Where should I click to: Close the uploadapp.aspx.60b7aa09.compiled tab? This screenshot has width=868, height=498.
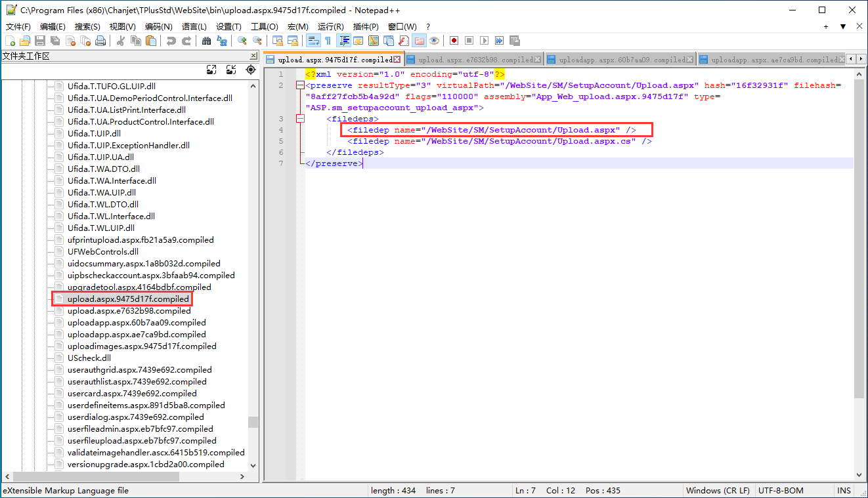point(691,60)
